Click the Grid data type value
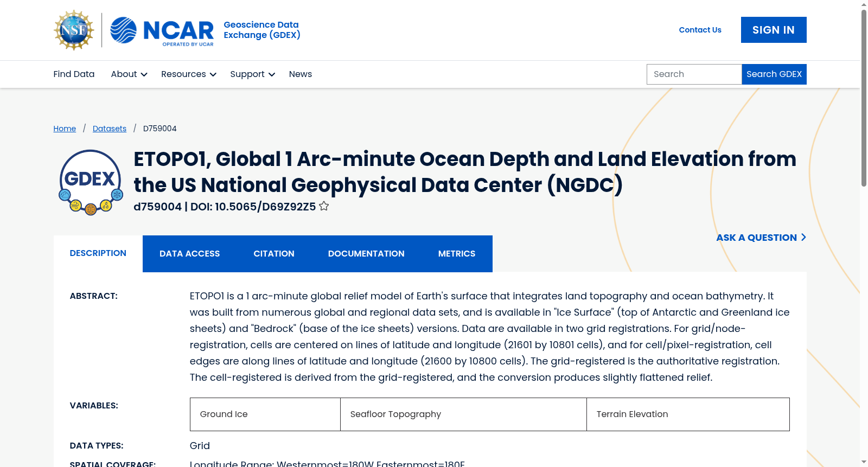Image resolution: width=868 pixels, height=467 pixels. (200, 446)
